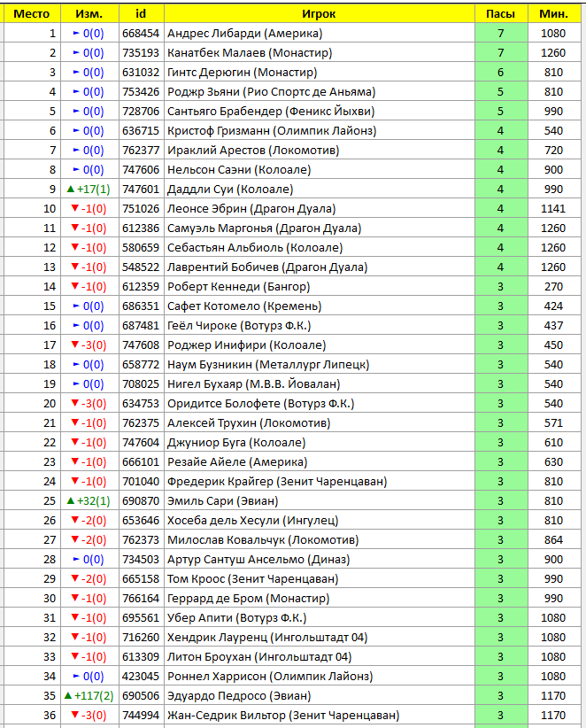Click Лаврентий Бобичев (Драгон Дуала)
This screenshot has height=728, width=586.
click(320, 267)
